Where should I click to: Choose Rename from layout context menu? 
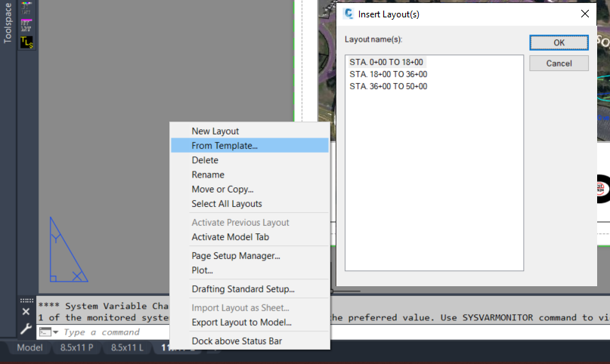pos(249,174)
